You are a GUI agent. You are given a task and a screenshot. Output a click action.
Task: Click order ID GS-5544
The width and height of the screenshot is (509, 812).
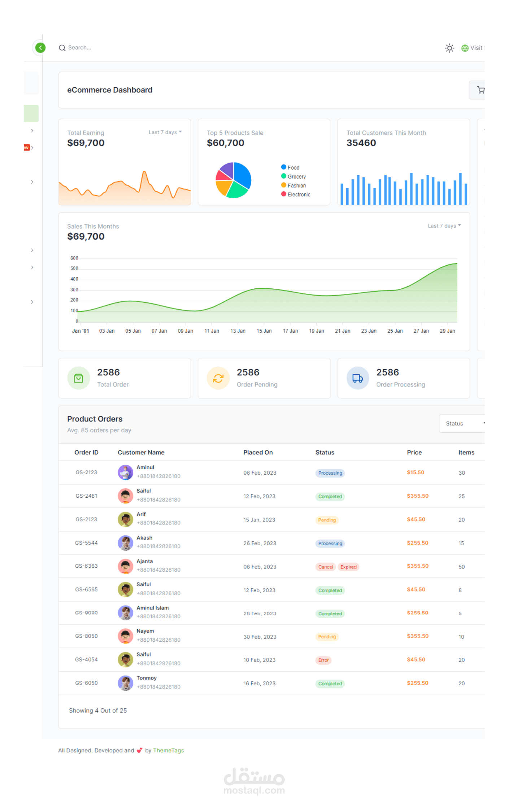(86, 543)
